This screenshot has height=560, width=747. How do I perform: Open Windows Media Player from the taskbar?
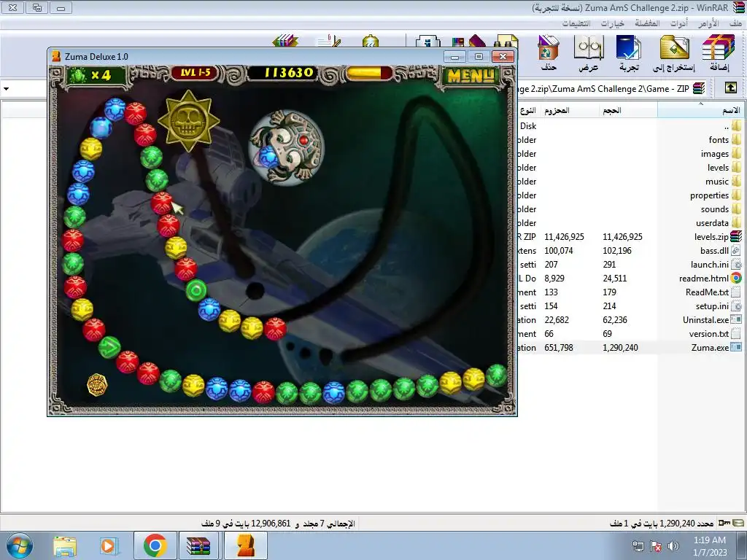pyautogui.click(x=109, y=545)
